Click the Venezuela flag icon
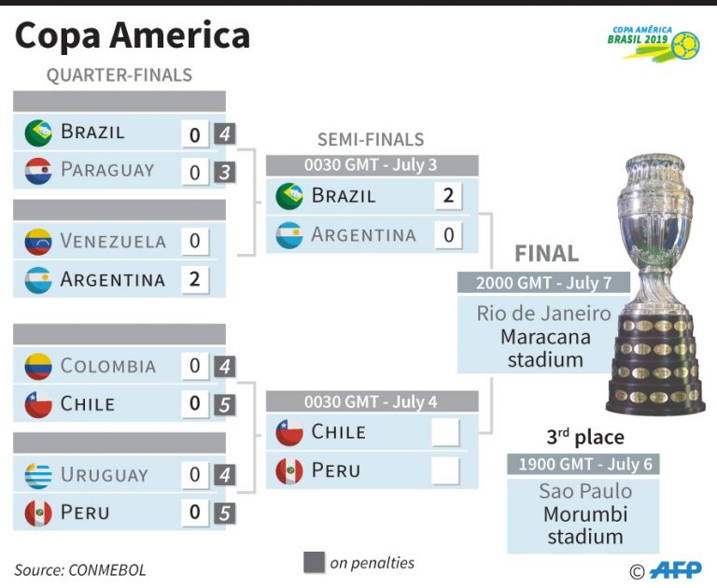 38,241
